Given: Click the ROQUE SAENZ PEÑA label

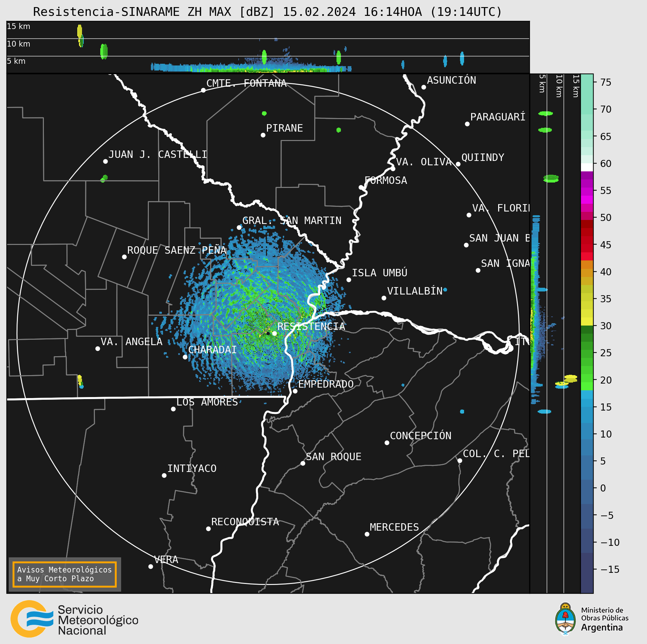Looking at the screenshot, I should pos(177,250).
